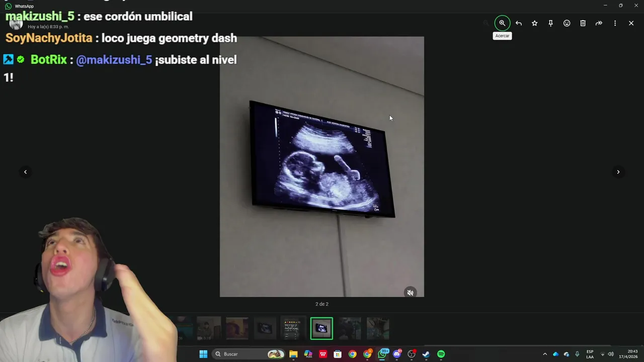This screenshot has height=362, width=644.
Task: Open the Windows Start menu
Action: coord(203,354)
